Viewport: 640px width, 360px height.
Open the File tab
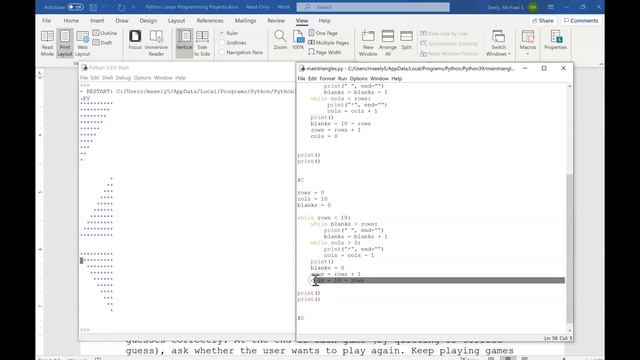[x=47, y=20]
